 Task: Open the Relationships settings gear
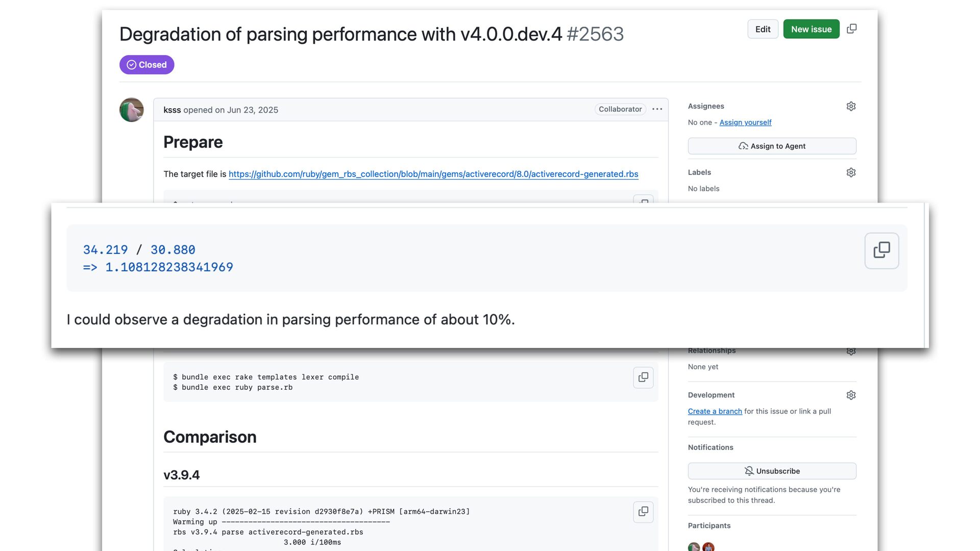851,352
